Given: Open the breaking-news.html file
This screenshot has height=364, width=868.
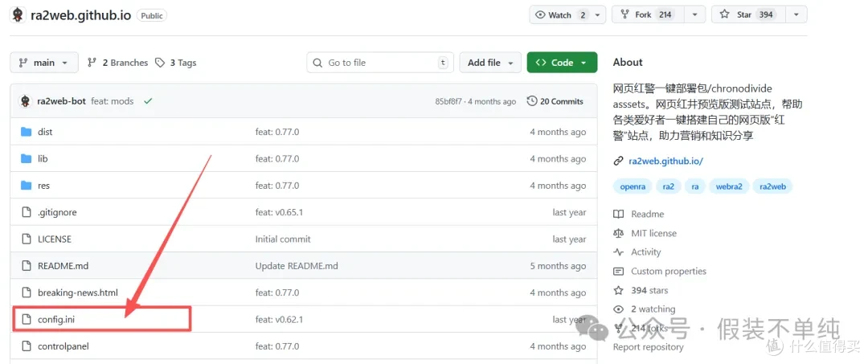Looking at the screenshot, I should click(77, 292).
